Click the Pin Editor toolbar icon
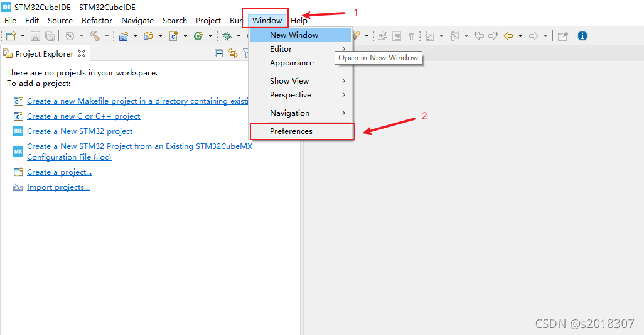644x335 pixels. (x=562, y=36)
